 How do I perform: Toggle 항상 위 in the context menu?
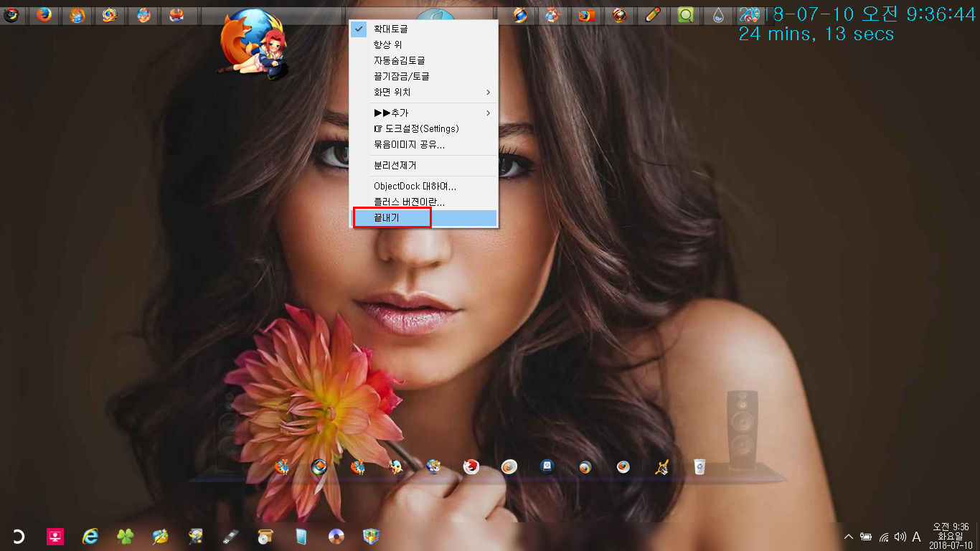click(x=424, y=44)
